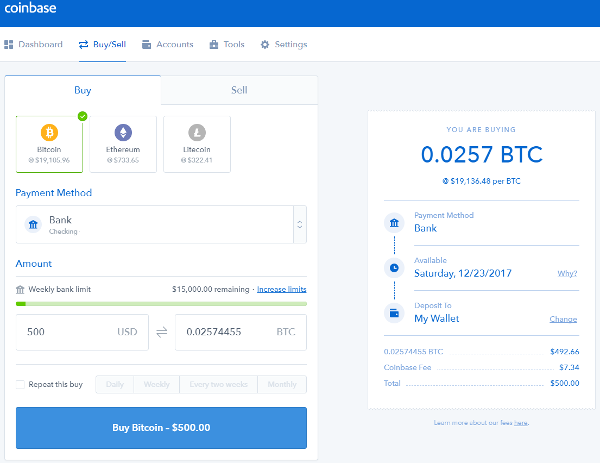Click the Tools briefcase icon
Viewport: 600px width, 463px height.
[214, 44]
